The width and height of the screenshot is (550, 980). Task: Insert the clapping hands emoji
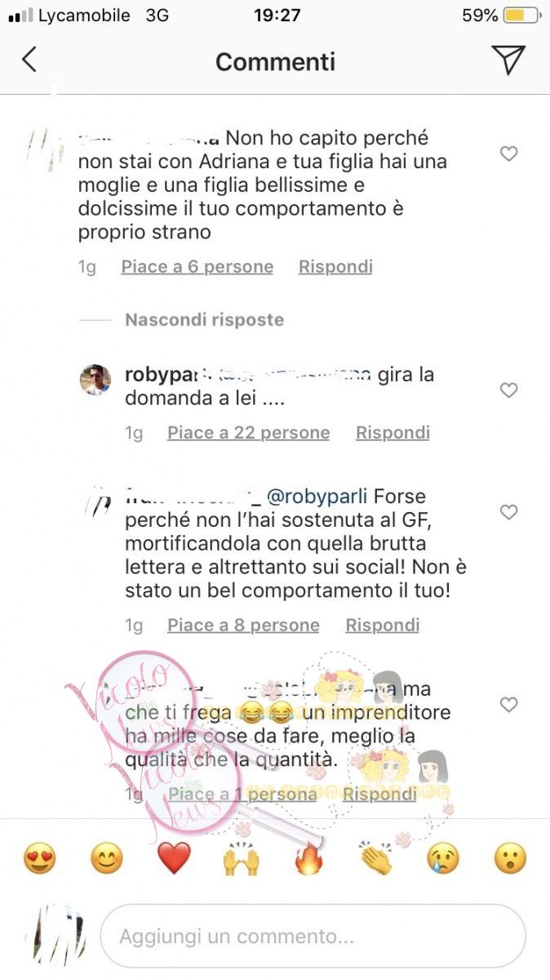[375, 858]
